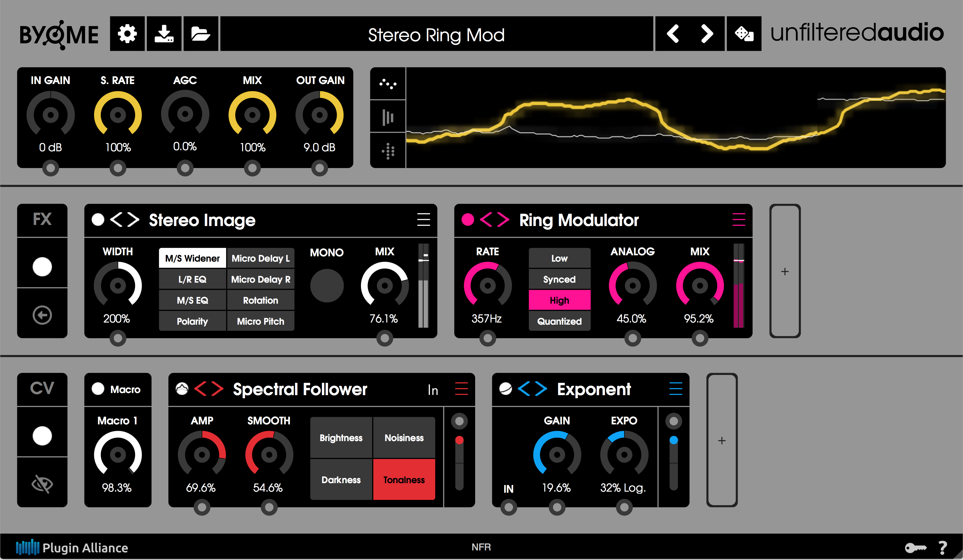Click the FX row back arrow icon
963x560 pixels.
(42, 315)
